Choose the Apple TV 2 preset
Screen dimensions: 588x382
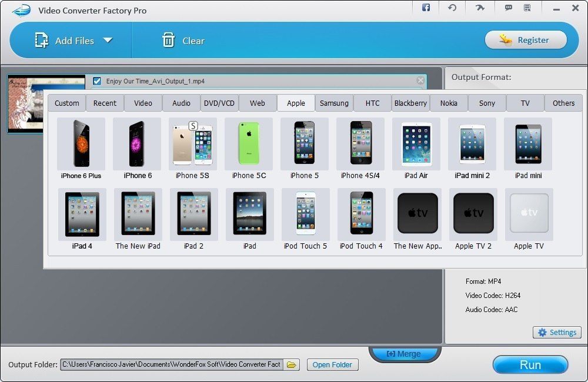[472, 214]
